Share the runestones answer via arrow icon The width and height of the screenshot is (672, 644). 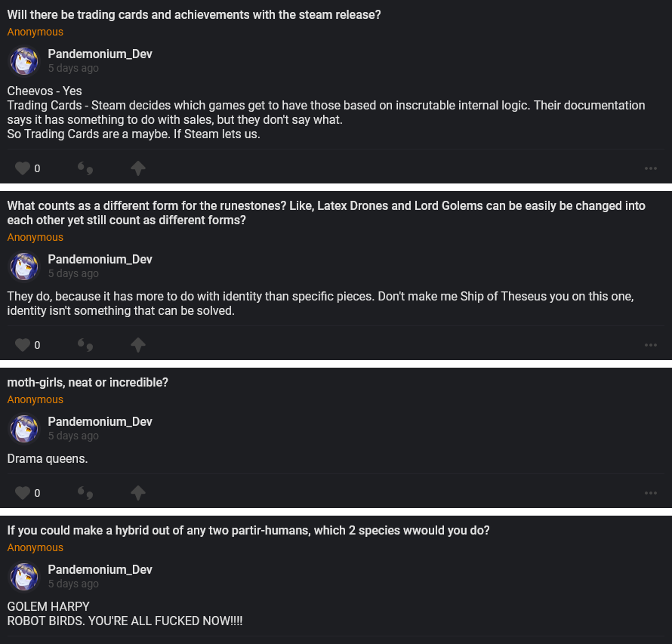137,345
